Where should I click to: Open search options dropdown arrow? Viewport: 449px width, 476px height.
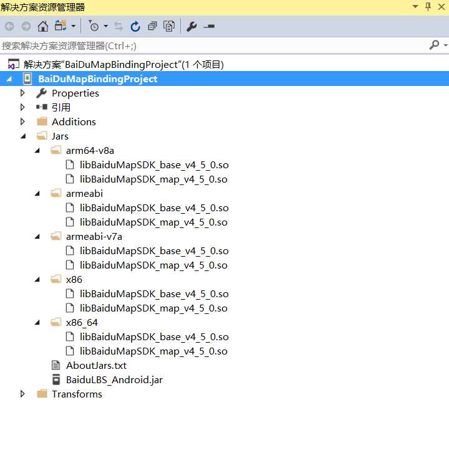click(x=445, y=45)
